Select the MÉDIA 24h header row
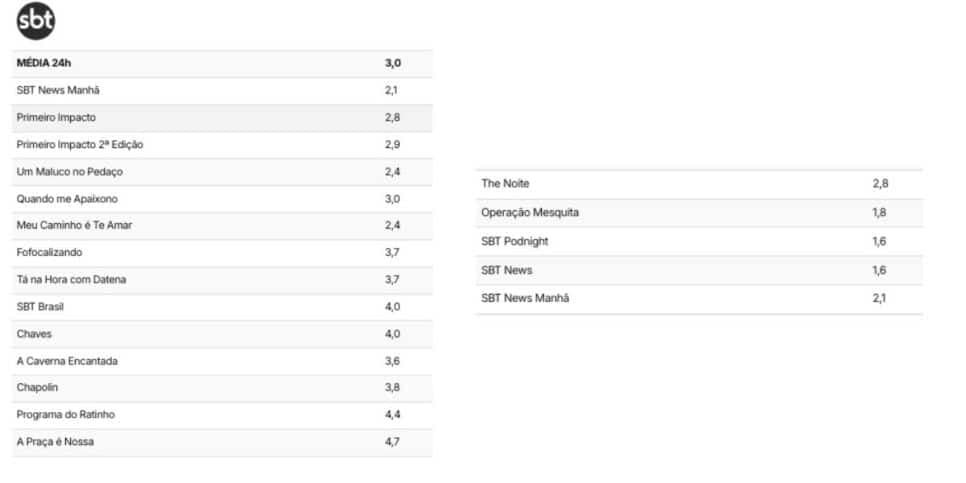 [x=222, y=63]
